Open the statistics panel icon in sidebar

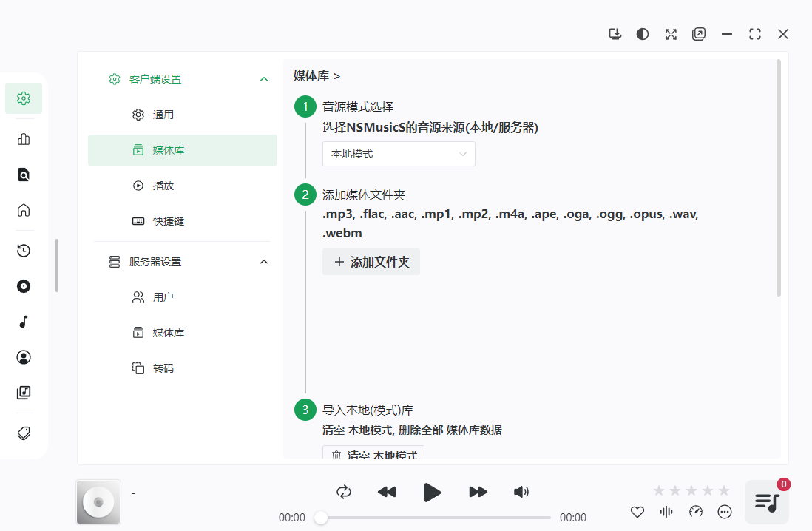point(23,138)
